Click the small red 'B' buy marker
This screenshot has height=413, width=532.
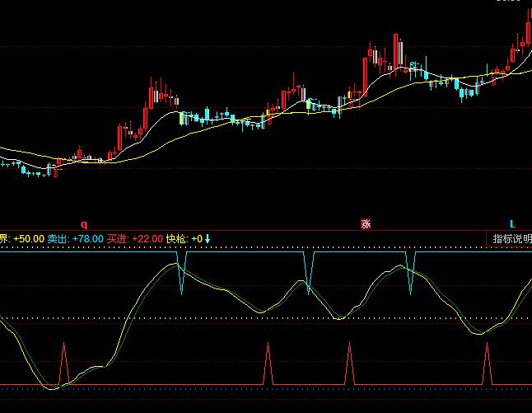(56, 174)
